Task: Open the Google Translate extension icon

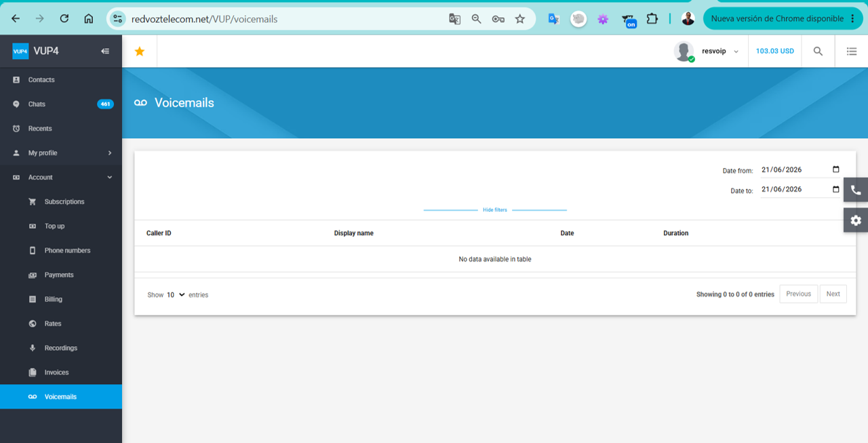Action: (553, 19)
